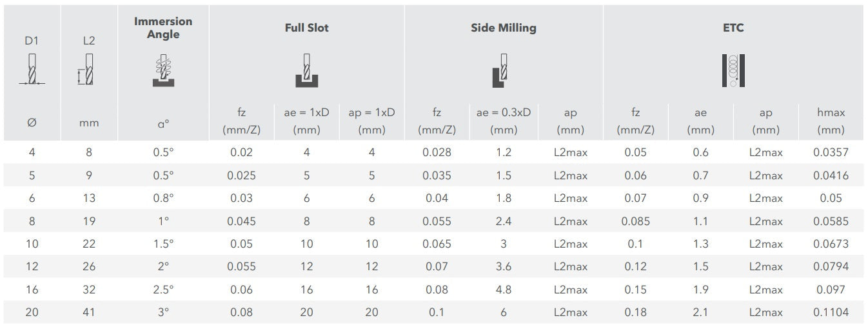Click the Full Slot milling icon

[307, 70]
